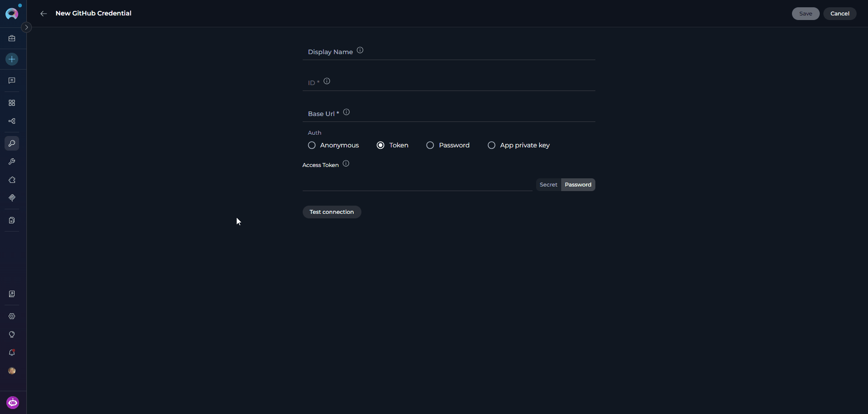Click the Display Name input field
This screenshot has width=868, height=414.
(x=449, y=51)
